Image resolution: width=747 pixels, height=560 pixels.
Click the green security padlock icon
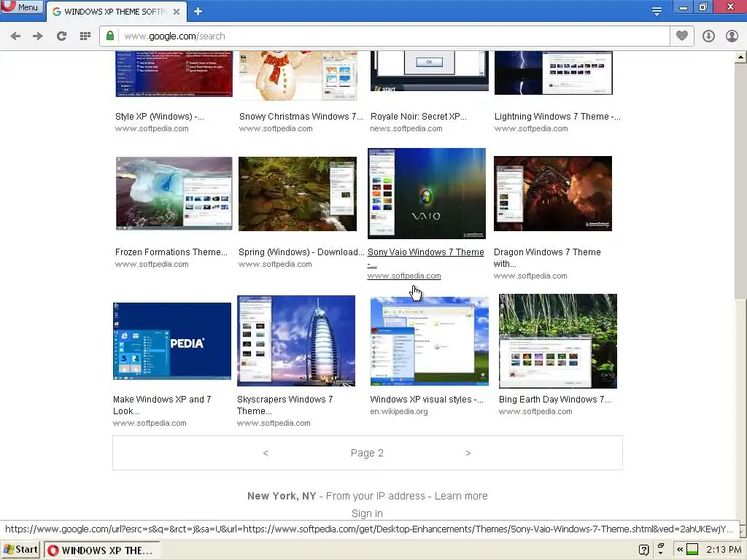110,36
